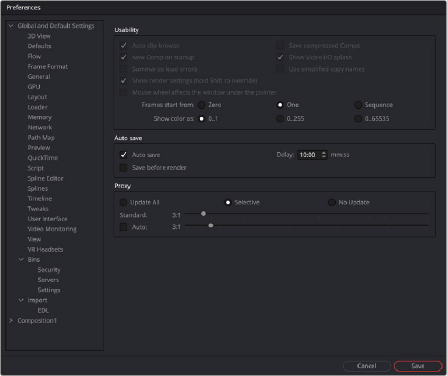
Task: Select QuickTime settings
Action: coord(43,158)
